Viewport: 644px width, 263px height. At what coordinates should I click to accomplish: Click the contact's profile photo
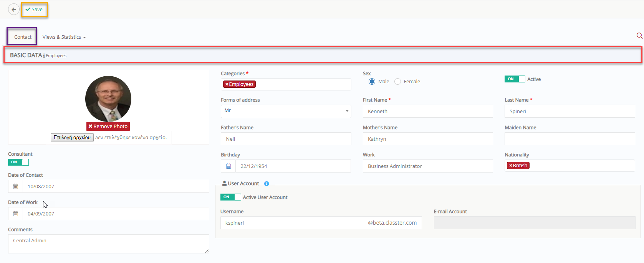pyautogui.click(x=108, y=99)
